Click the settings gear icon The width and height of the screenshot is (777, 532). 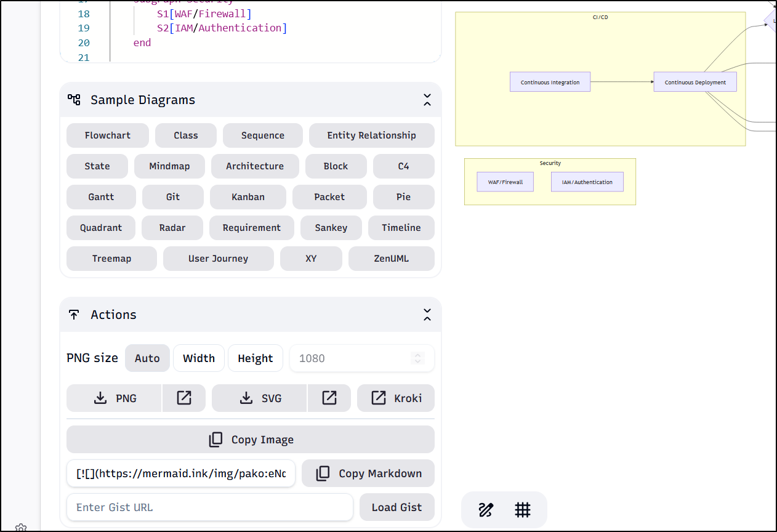coord(21,528)
